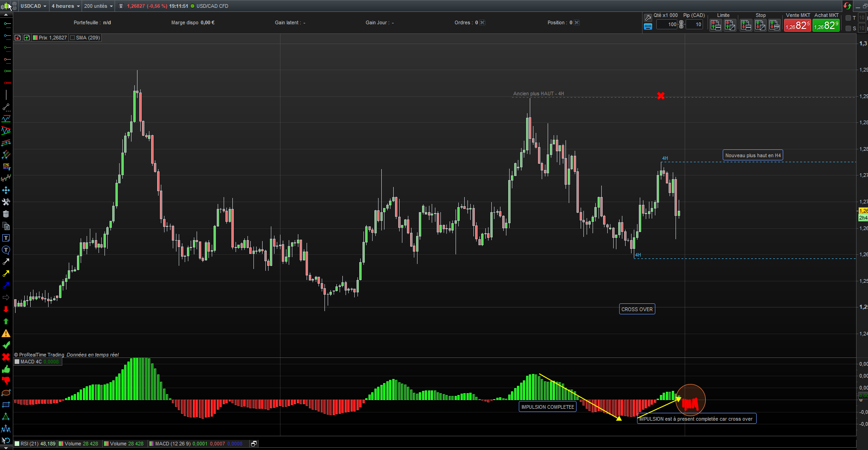Viewport: 868px width, 450px height.
Task: Open the USDCAD symbol dropdown
Action: (x=33, y=6)
